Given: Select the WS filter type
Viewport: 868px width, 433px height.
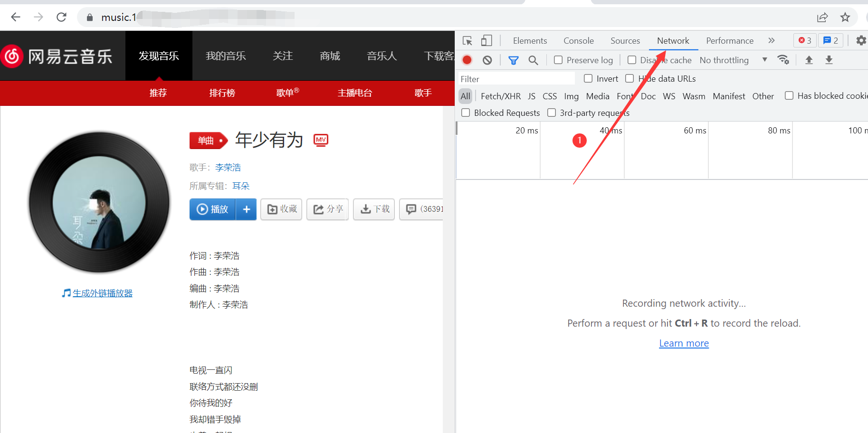Looking at the screenshot, I should tap(669, 96).
